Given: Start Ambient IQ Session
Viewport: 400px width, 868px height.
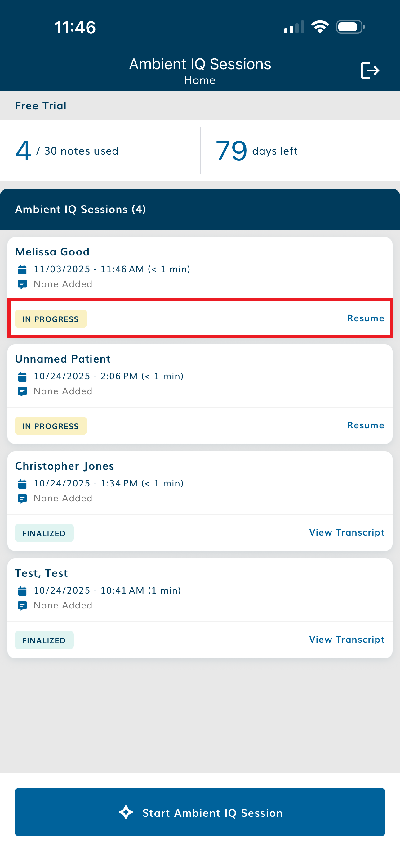Looking at the screenshot, I should 200,812.
